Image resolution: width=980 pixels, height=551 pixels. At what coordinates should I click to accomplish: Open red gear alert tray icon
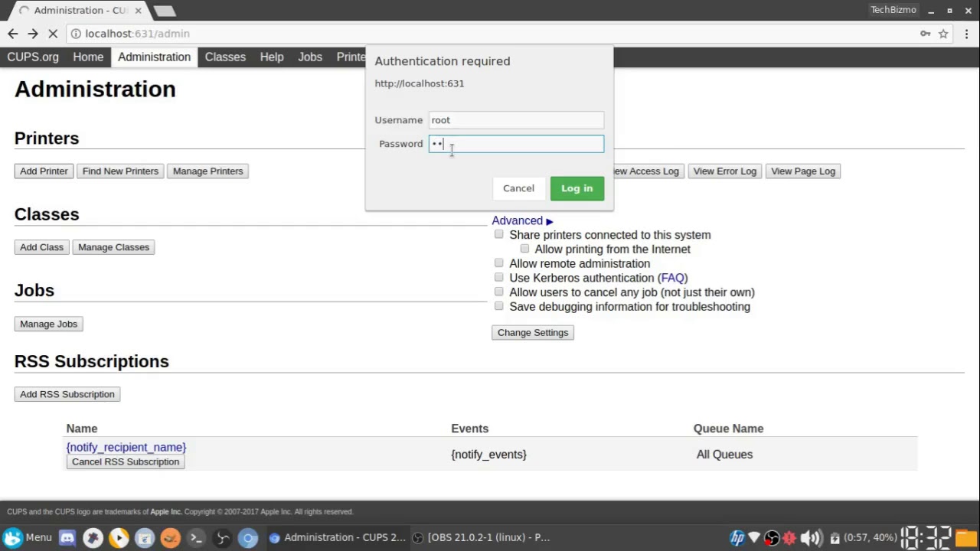(x=789, y=538)
